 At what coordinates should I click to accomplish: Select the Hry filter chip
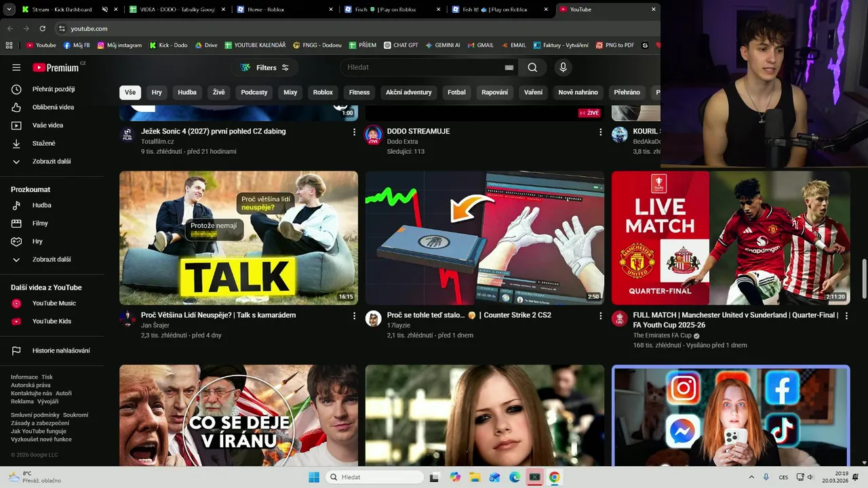(157, 92)
